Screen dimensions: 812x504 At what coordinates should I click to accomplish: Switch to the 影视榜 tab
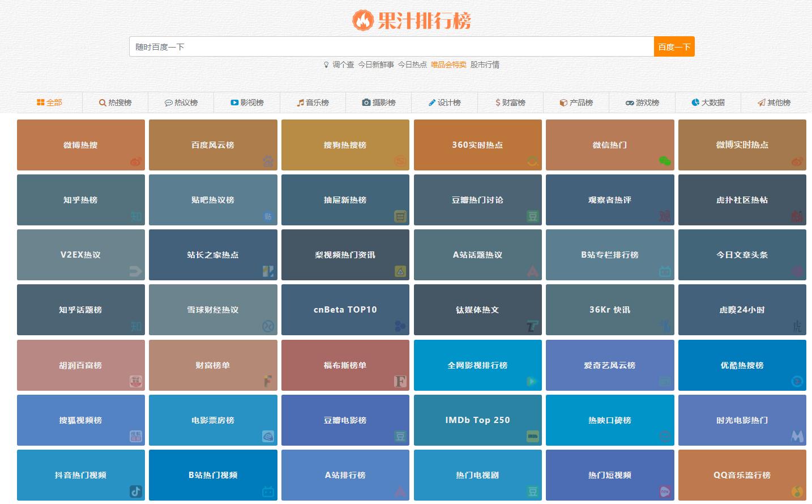[247, 102]
